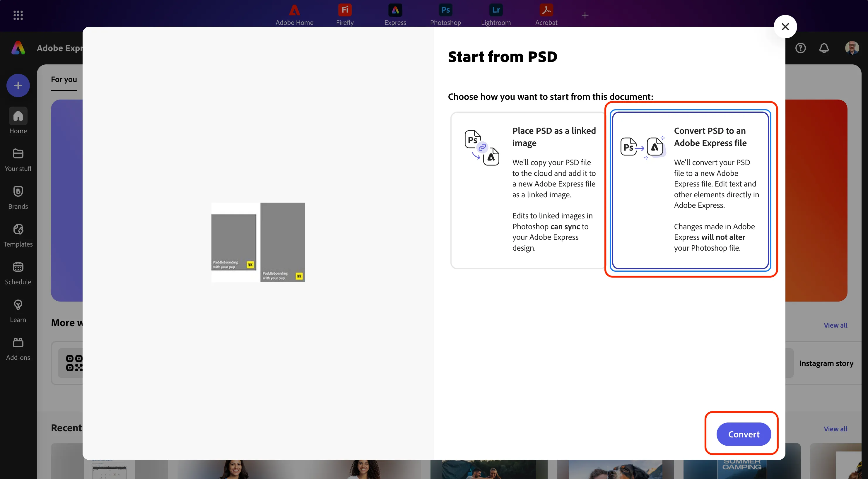Open Express from the app switcher
868x479 pixels.
click(395, 15)
